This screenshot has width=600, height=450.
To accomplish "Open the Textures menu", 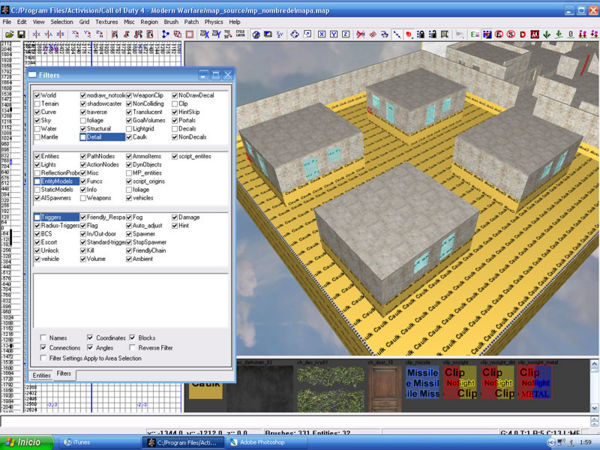I will click(107, 22).
